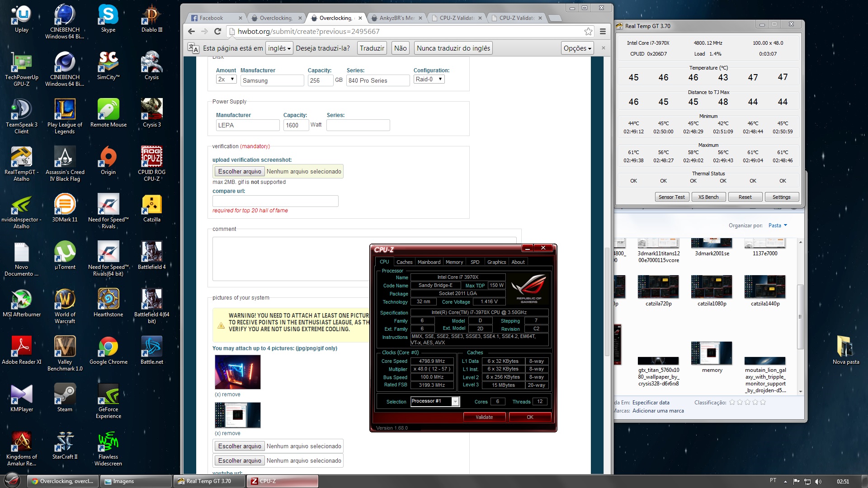Open the Processor #1 selection dropdown in CPU-Z
The height and width of the screenshot is (488, 868).
[x=435, y=401]
